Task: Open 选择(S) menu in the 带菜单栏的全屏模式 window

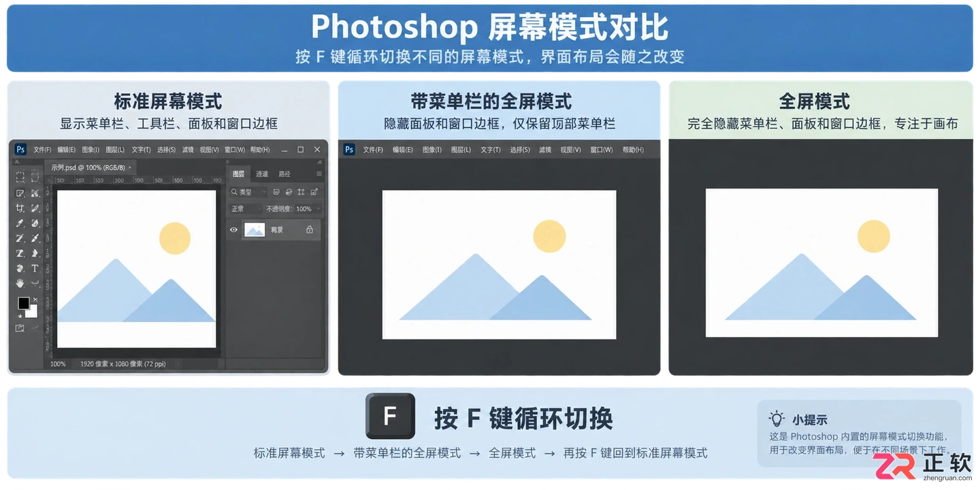Action: (x=520, y=150)
